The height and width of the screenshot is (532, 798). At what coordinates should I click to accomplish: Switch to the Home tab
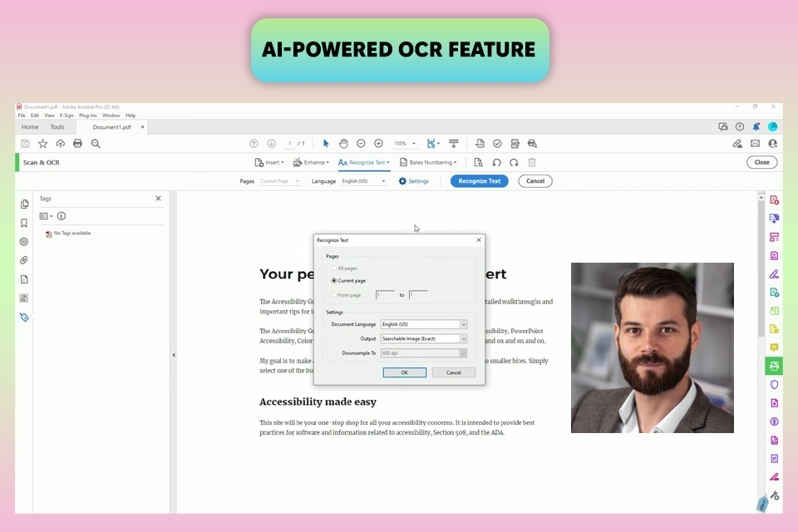[x=30, y=126]
